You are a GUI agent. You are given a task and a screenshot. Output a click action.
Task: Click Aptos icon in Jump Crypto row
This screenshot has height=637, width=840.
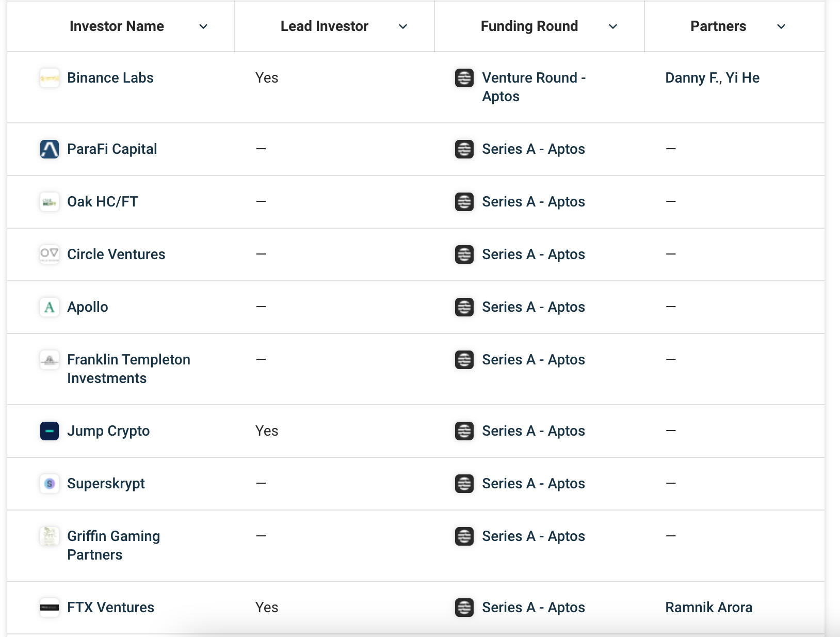[x=464, y=431]
